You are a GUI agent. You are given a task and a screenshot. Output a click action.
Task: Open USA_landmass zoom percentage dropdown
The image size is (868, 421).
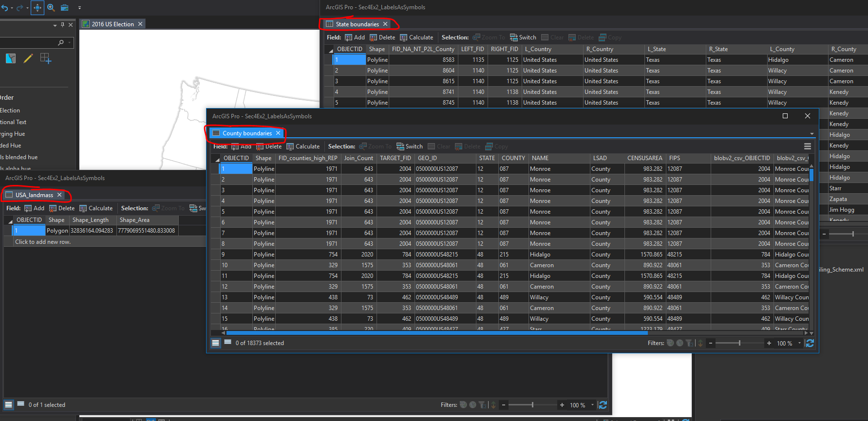pos(592,405)
